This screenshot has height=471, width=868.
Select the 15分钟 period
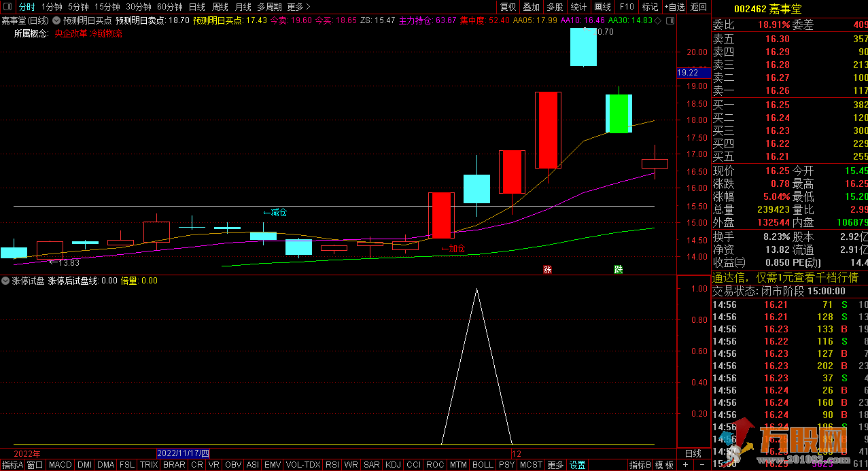[x=107, y=7]
